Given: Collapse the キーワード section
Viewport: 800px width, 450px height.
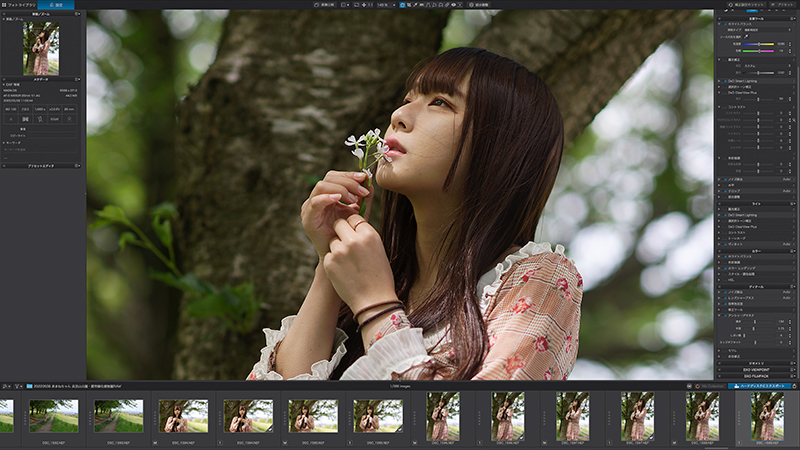Looking at the screenshot, I should (4, 143).
